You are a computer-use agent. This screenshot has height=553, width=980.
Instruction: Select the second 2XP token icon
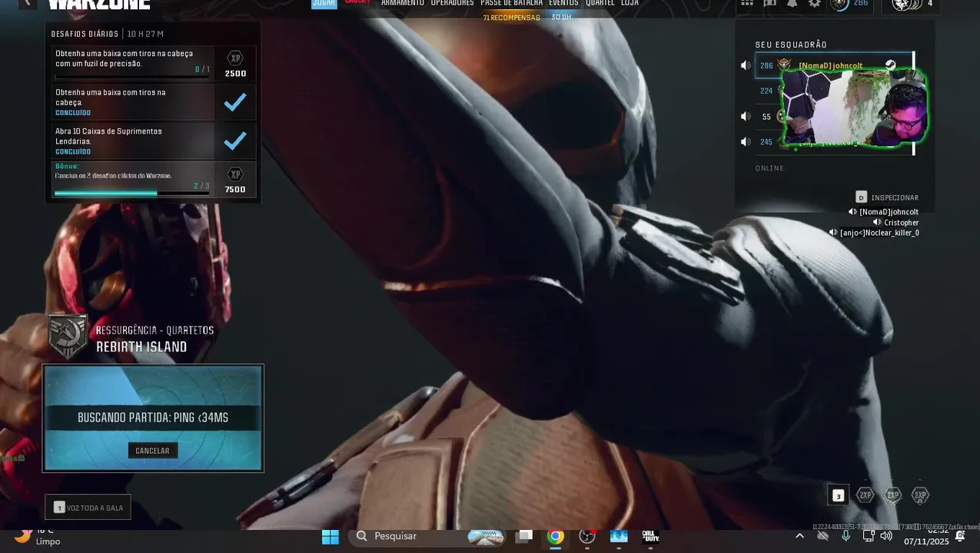892,495
